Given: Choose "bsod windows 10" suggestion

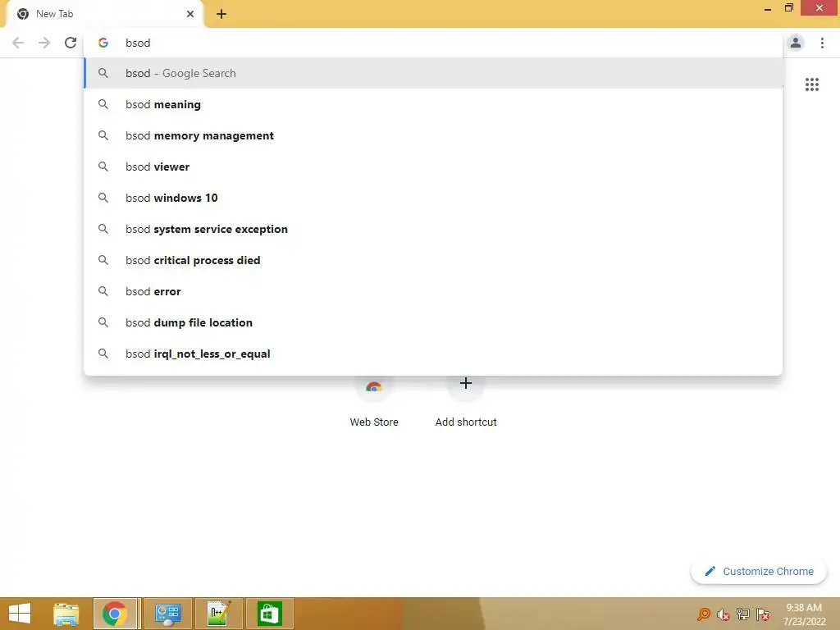Looking at the screenshot, I should click(433, 198).
